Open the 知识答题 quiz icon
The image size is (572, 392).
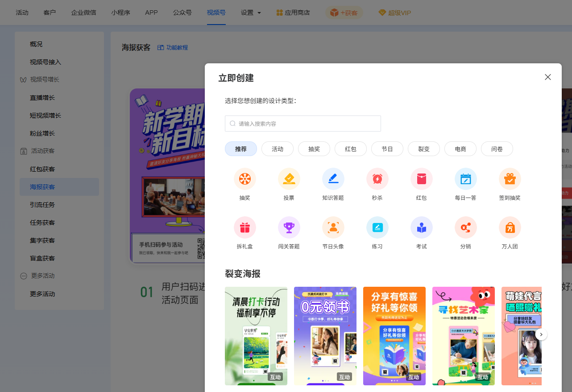pyautogui.click(x=333, y=179)
